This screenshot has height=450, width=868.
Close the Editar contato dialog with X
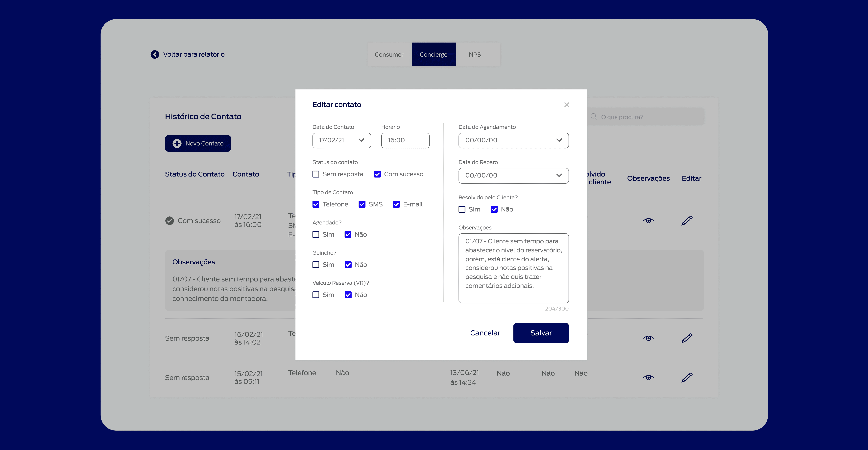click(x=567, y=105)
